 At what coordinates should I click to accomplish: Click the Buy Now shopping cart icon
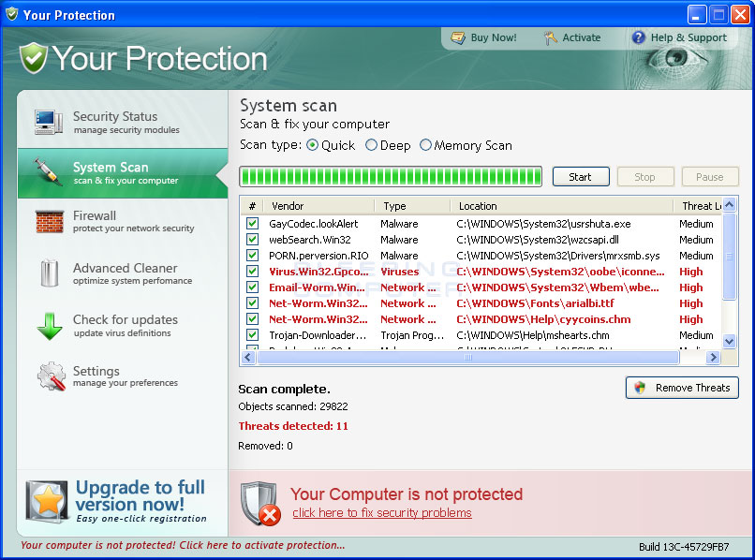coord(460,37)
